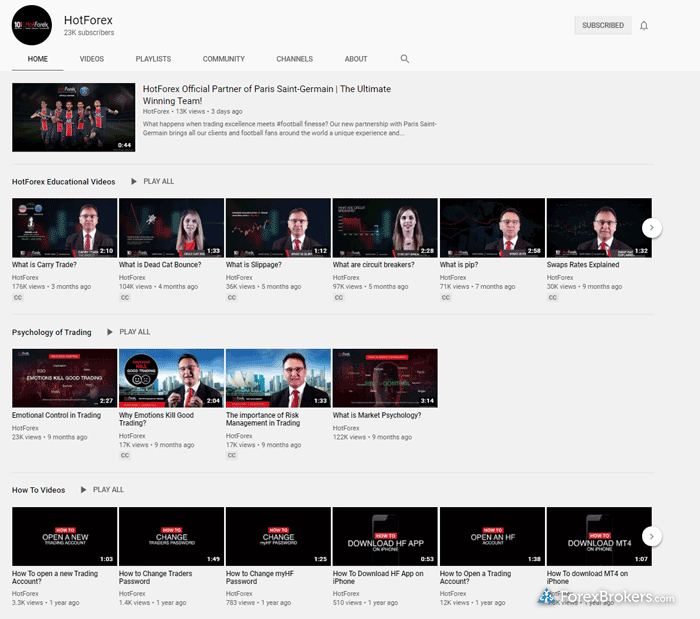Image resolution: width=700 pixels, height=619 pixels.
Task: Open the Community tab
Action: [x=224, y=59]
